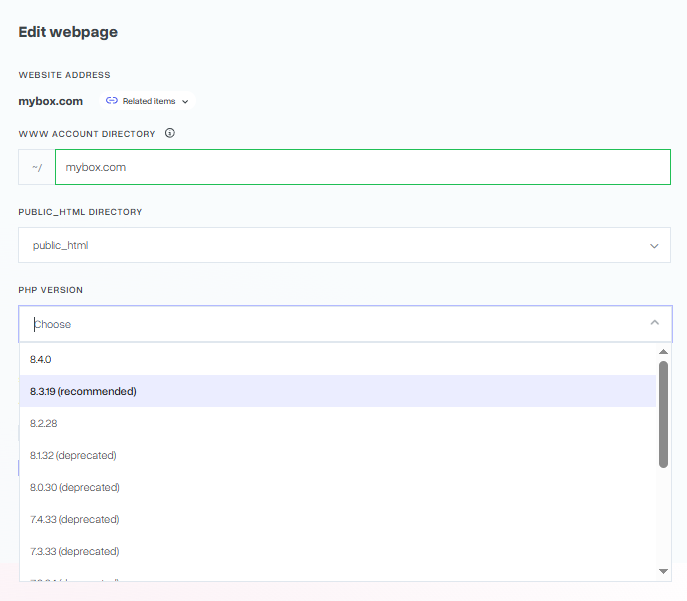Choose PHP 7.4.33 (deprecated)
Viewport: 687px width, 601px height.
(x=337, y=519)
